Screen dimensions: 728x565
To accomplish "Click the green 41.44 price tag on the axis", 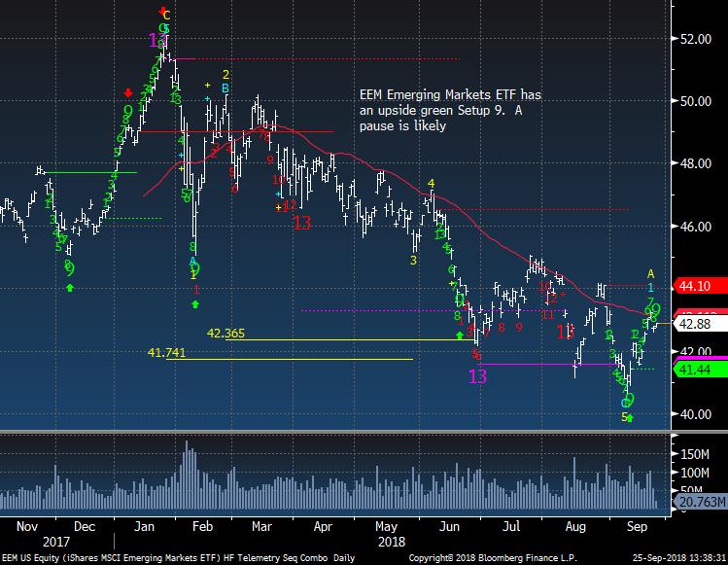I will click(x=696, y=370).
